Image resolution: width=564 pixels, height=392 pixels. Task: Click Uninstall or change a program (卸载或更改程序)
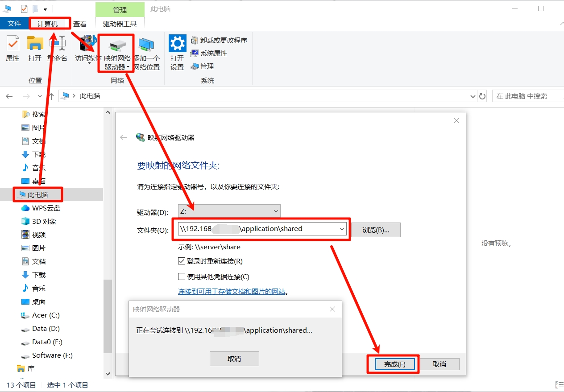point(219,40)
